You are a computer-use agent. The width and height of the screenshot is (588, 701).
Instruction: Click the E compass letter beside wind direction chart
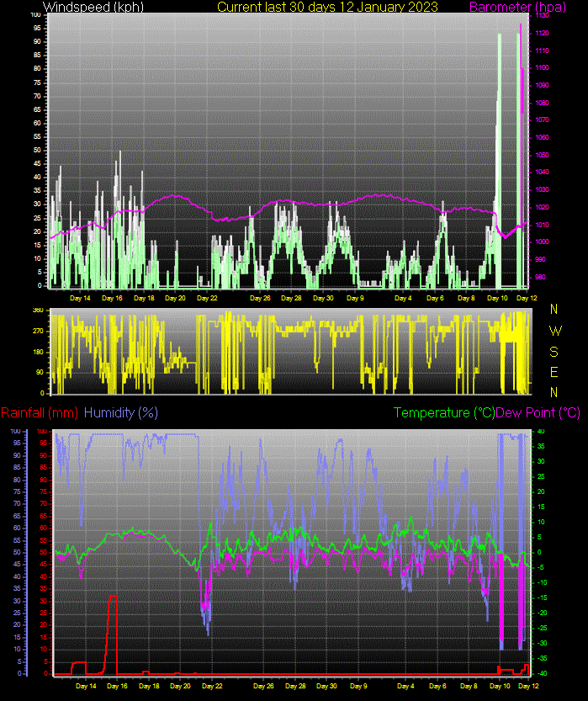(x=554, y=371)
